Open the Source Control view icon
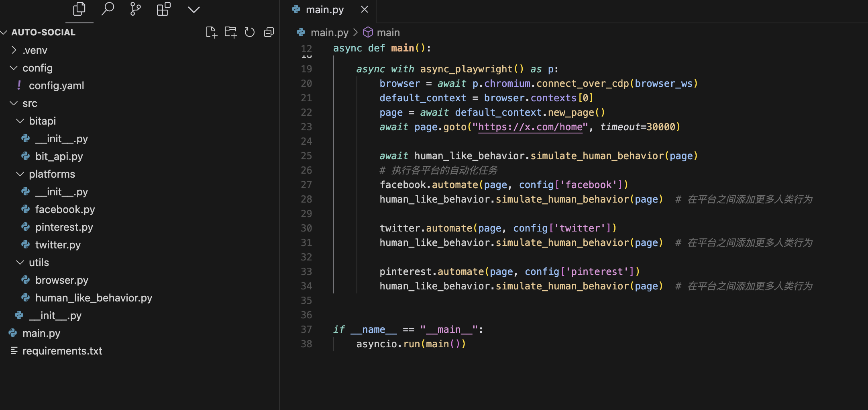The width and height of the screenshot is (868, 410). tap(135, 9)
